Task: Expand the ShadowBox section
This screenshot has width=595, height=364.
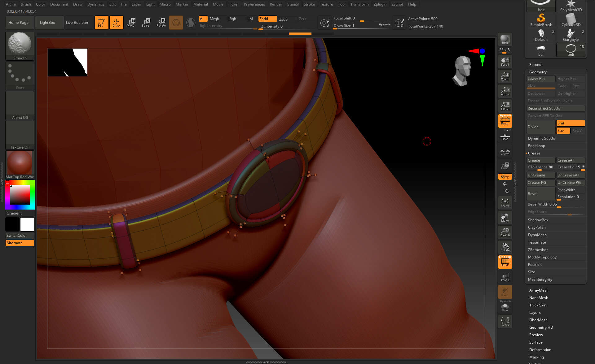Action: [x=538, y=220]
